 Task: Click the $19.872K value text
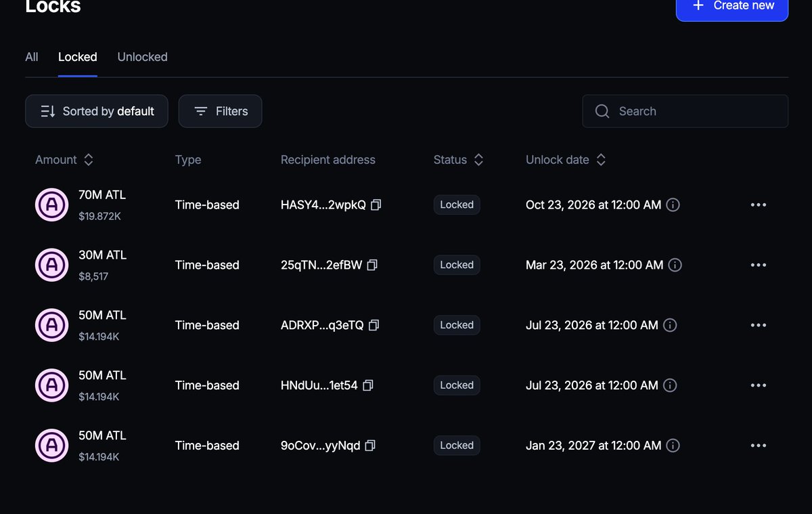pyautogui.click(x=99, y=216)
